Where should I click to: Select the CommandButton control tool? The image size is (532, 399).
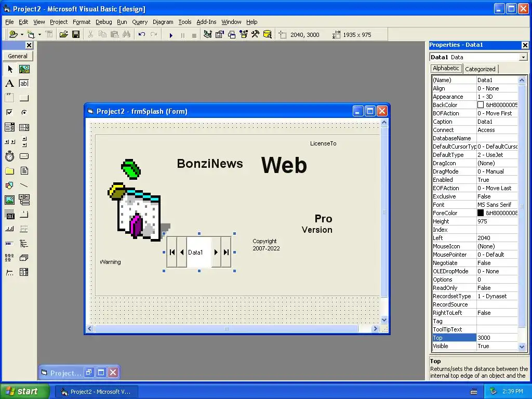[24, 98]
